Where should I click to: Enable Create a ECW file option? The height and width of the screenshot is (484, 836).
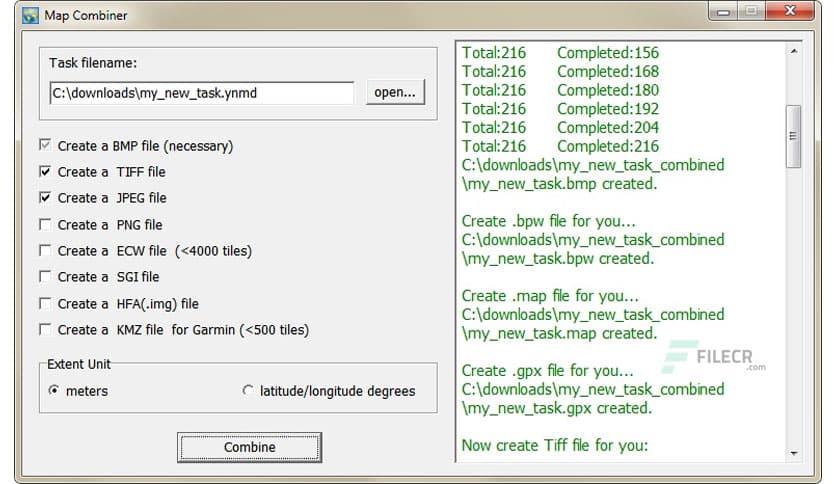tap(45, 250)
